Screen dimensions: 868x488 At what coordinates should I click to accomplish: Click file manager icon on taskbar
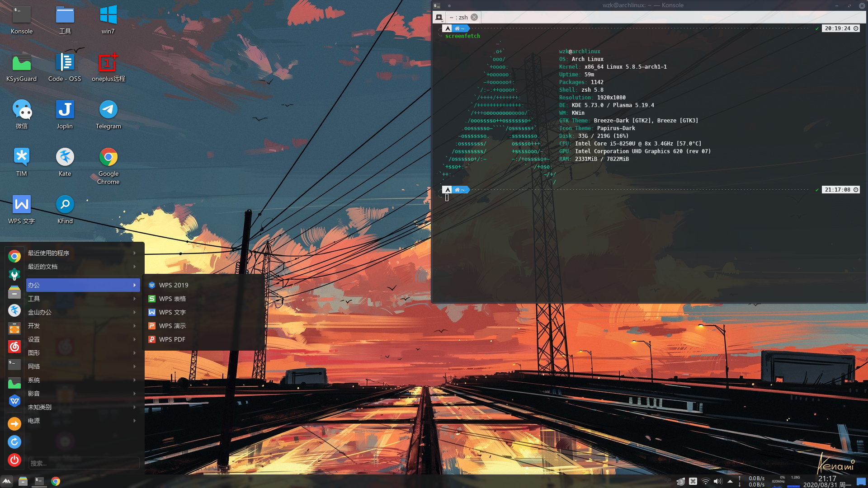23,481
